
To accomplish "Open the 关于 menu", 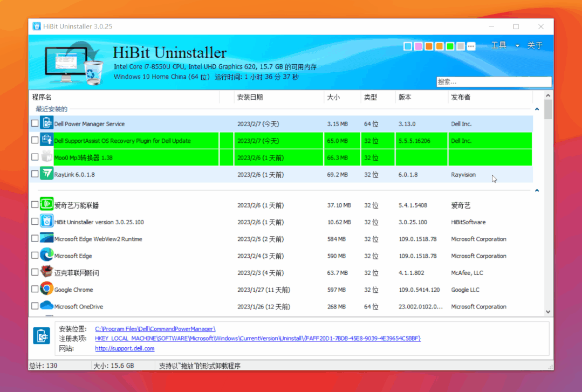I will 535,46.
